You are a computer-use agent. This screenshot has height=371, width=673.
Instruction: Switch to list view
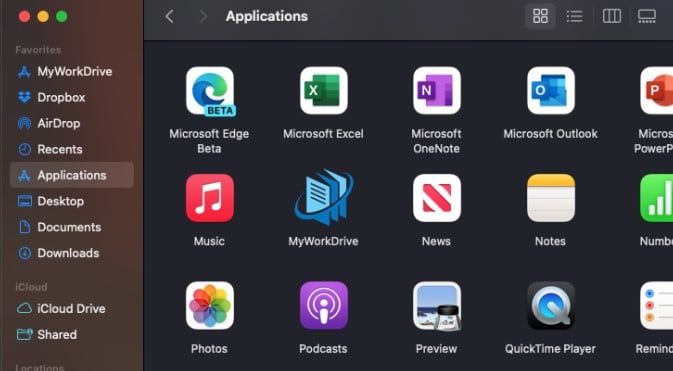click(574, 16)
